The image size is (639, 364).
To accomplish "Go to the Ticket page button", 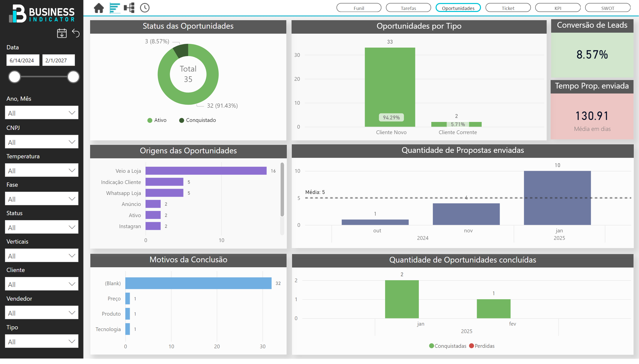I will (508, 8).
